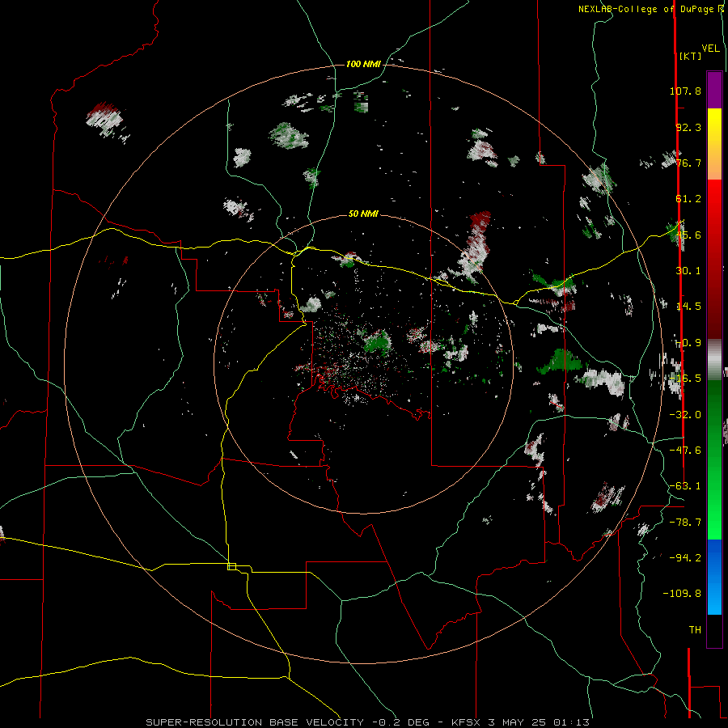
Task: Click the yellow square marker at highway junction
Action: coord(231,566)
